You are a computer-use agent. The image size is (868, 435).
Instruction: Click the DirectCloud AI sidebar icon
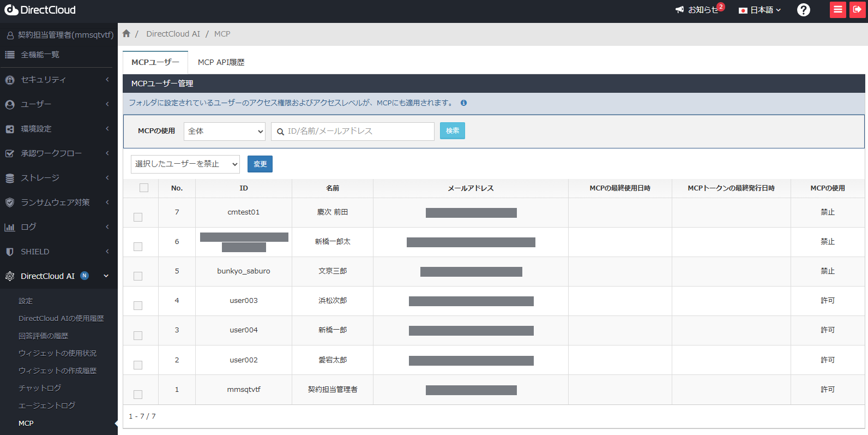10,276
